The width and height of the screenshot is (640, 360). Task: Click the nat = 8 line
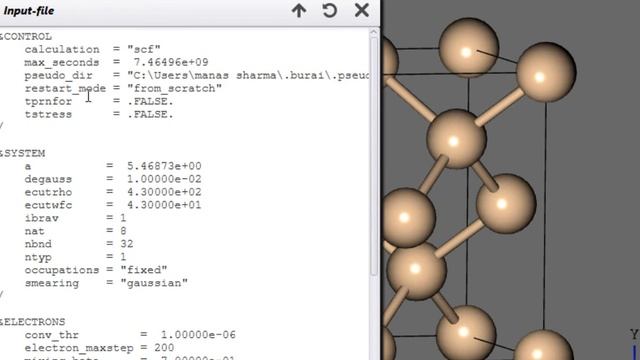tap(75, 231)
